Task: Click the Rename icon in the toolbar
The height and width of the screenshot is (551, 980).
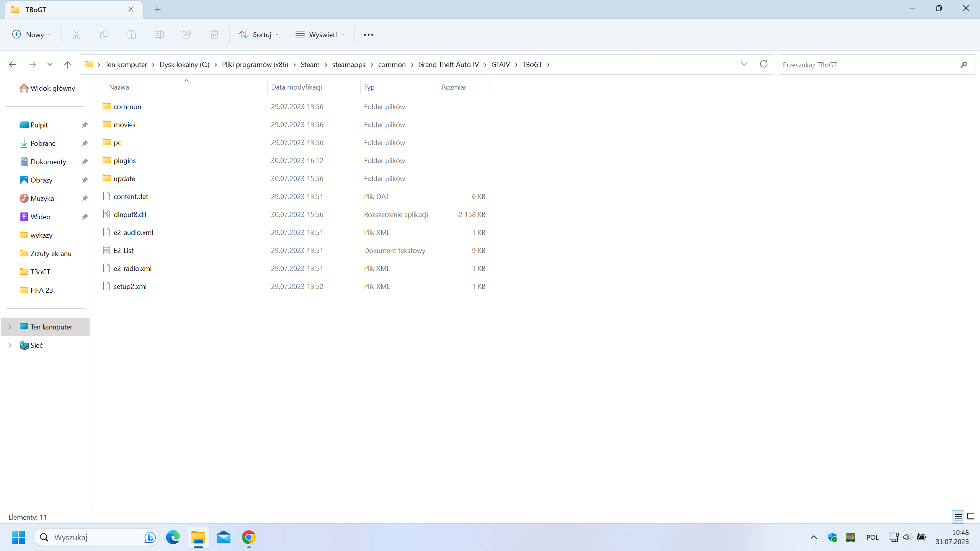Action: tap(159, 34)
